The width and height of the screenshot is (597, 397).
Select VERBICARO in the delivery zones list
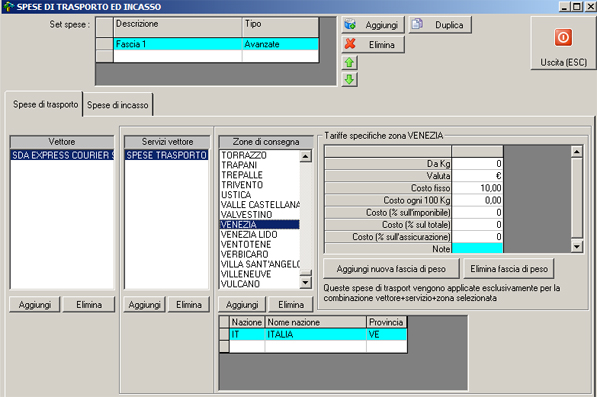[260, 254]
